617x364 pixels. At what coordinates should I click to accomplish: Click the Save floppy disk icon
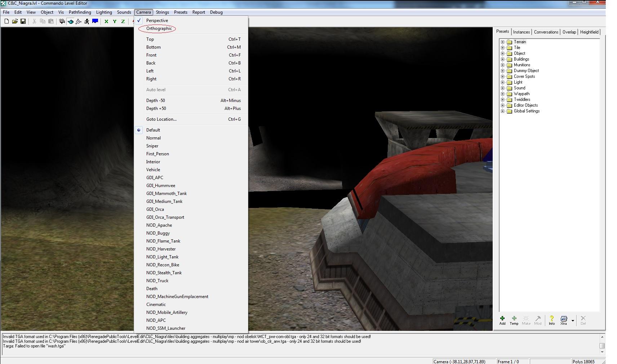[x=23, y=22]
